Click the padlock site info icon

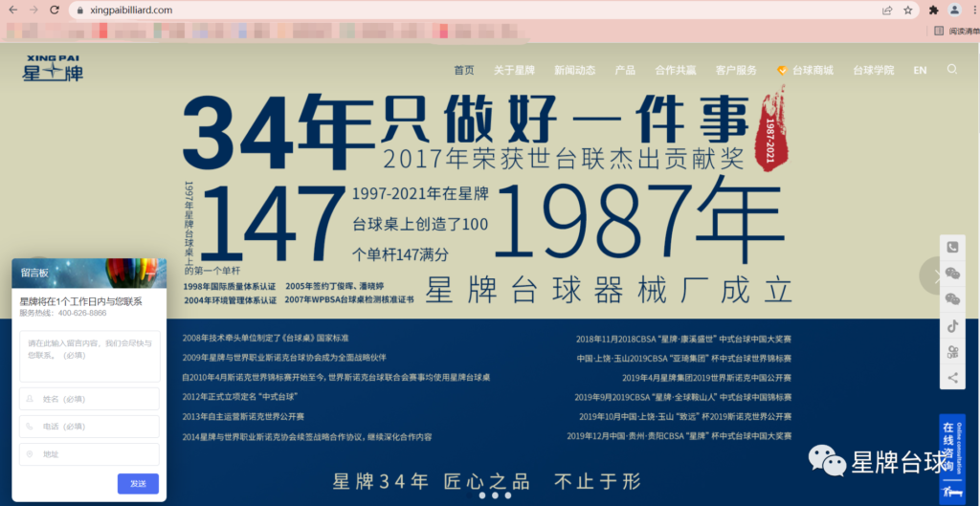tap(79, 11)
